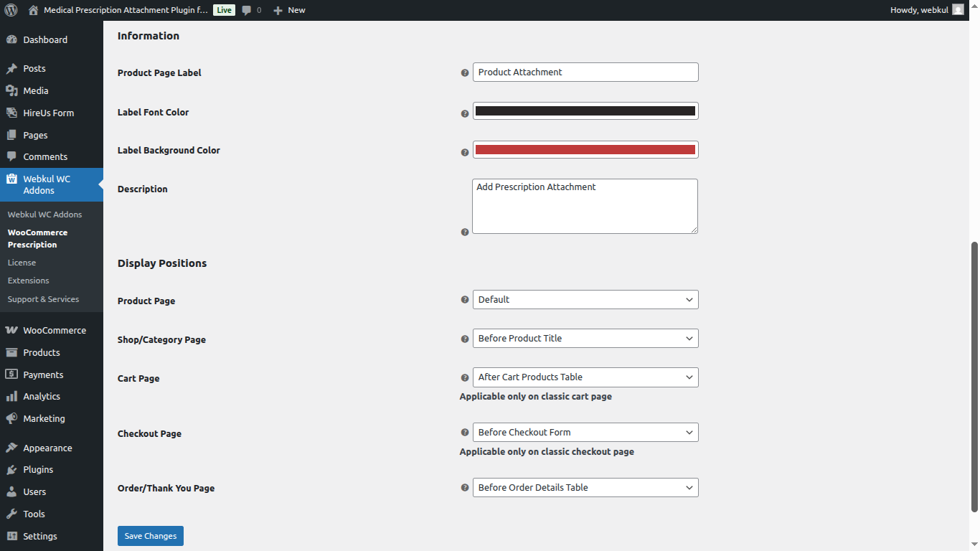Click help icon for Shop/Category Page position
The image size is (980, 551).
[465, 339]
